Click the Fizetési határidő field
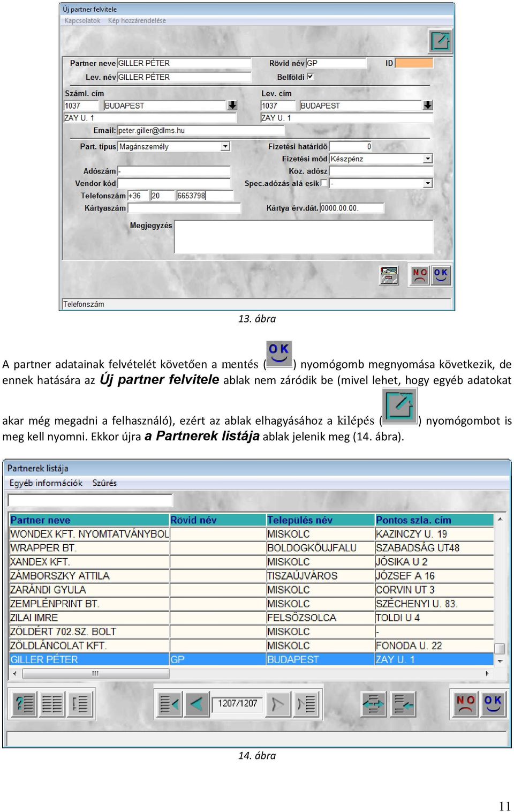Screen dimensions: 514x812 pyautogui.click(x=351, y=146)
